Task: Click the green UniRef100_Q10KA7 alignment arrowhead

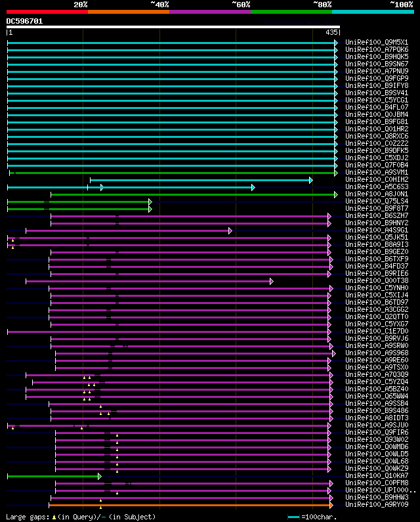Action: (100, 477)
